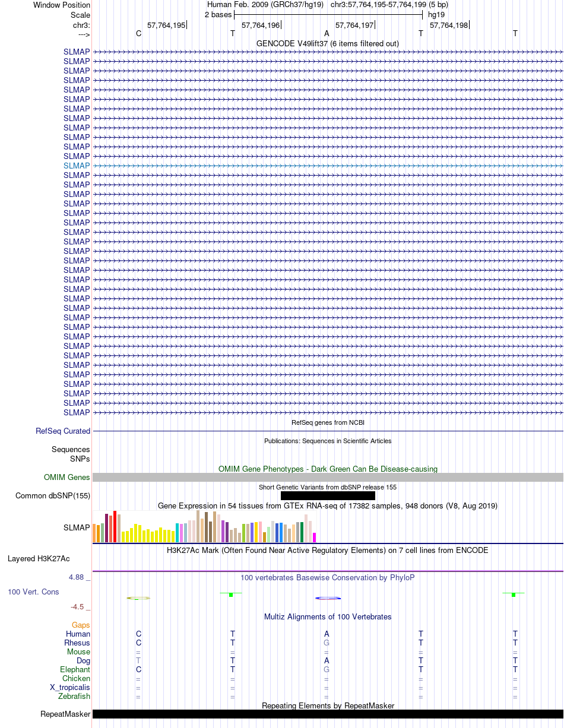Click the hg19 assembly text beside scale bar
This screenshot has height=728, width=564.
pos(436,14)
